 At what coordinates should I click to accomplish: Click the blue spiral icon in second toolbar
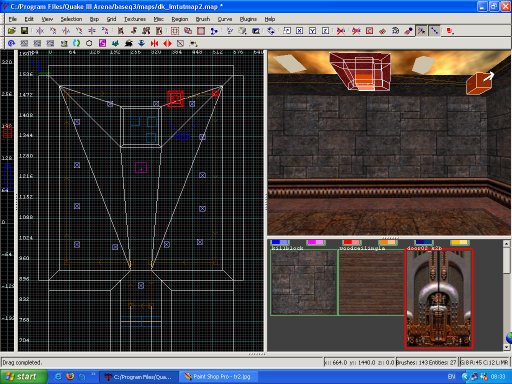12,43
